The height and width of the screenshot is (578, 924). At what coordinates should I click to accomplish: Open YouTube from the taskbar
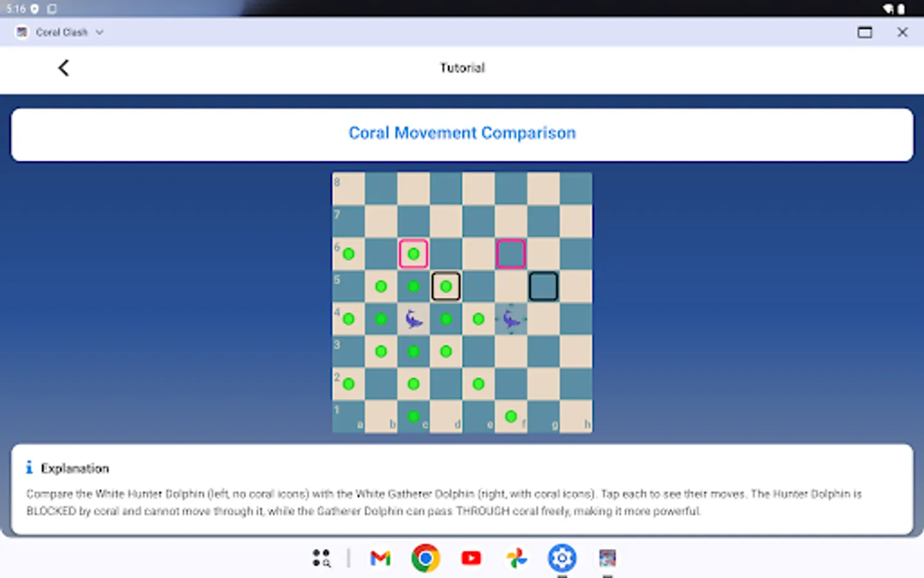pyautogui.click(x=471, y=558)
